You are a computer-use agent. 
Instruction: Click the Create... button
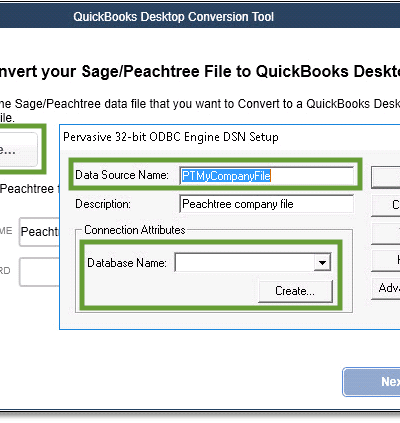click(295, 291)
